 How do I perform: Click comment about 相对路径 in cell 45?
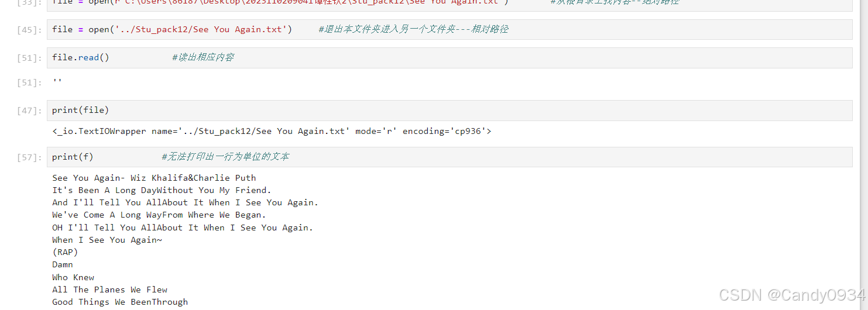point(413,29)
